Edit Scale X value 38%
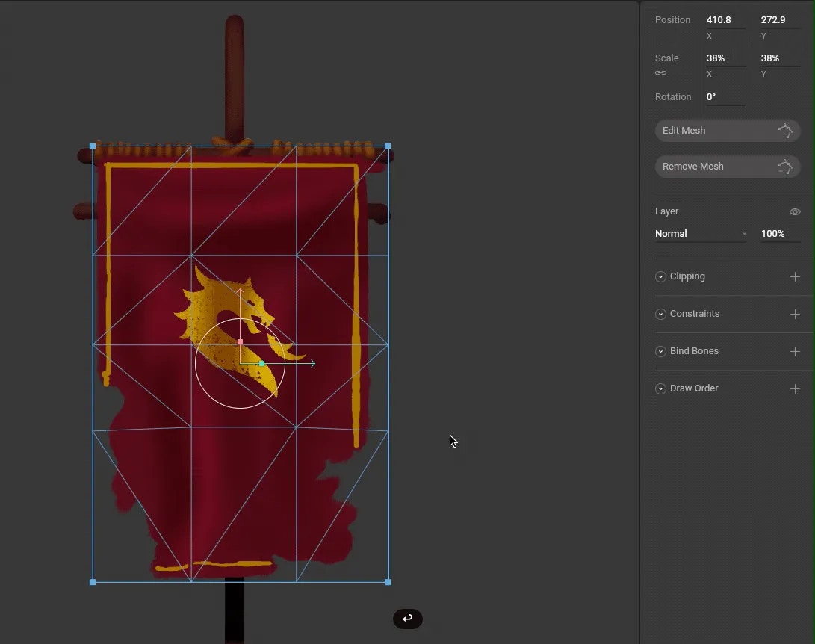Image resolution: width=815 pixels, height=644 pixels. [725, 58]
